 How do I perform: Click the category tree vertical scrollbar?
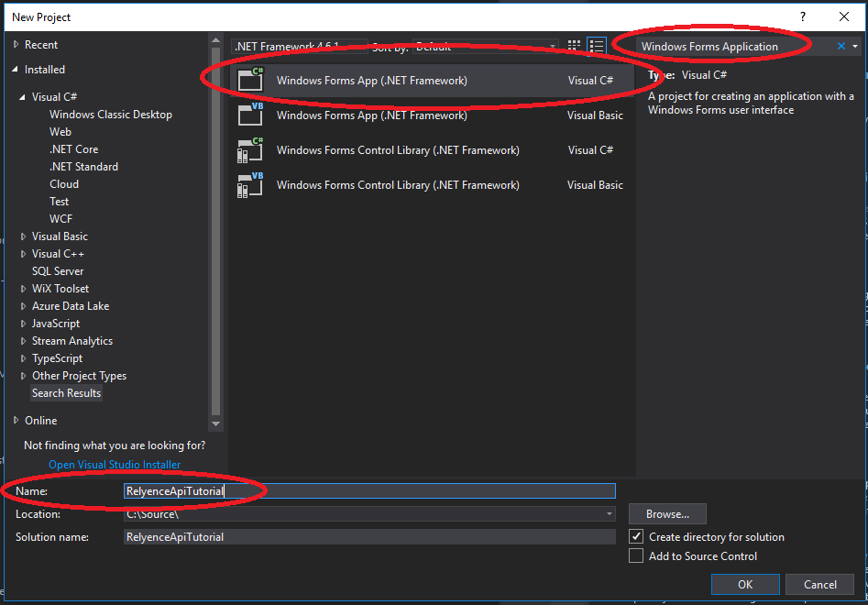tap(216, 229)
